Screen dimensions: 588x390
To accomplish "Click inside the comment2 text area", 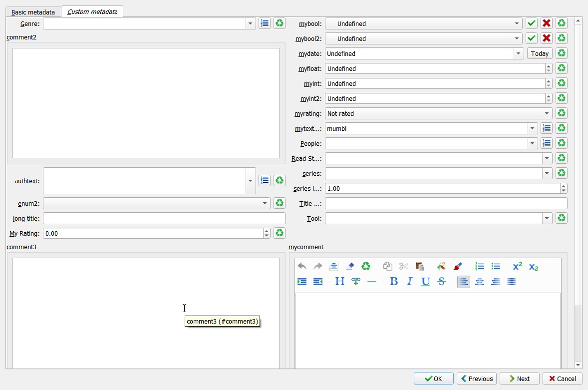I will point(146,103).
